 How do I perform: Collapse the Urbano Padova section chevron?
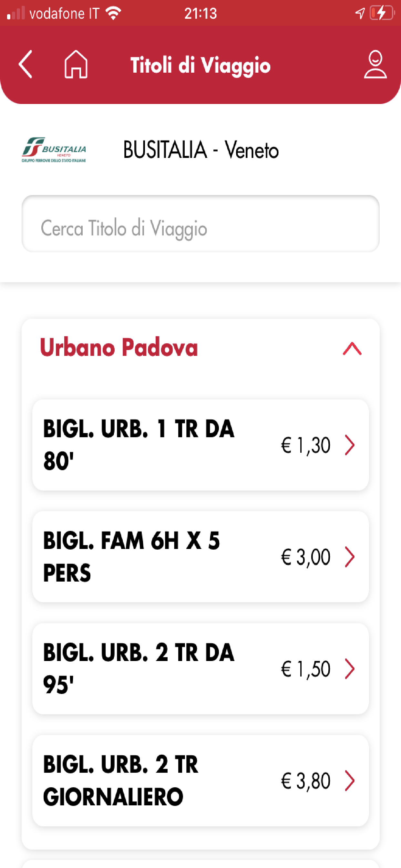(352, 348)
